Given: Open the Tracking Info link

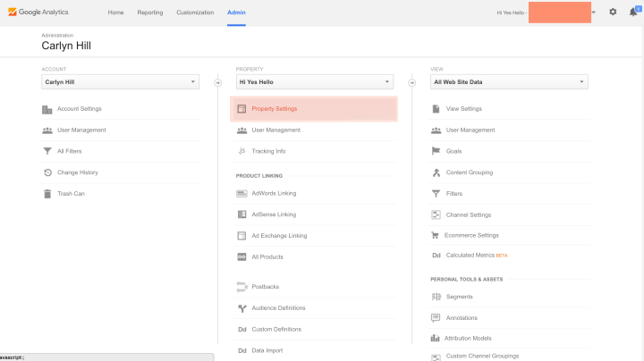Looking at the screenshot, I should 268,151.
